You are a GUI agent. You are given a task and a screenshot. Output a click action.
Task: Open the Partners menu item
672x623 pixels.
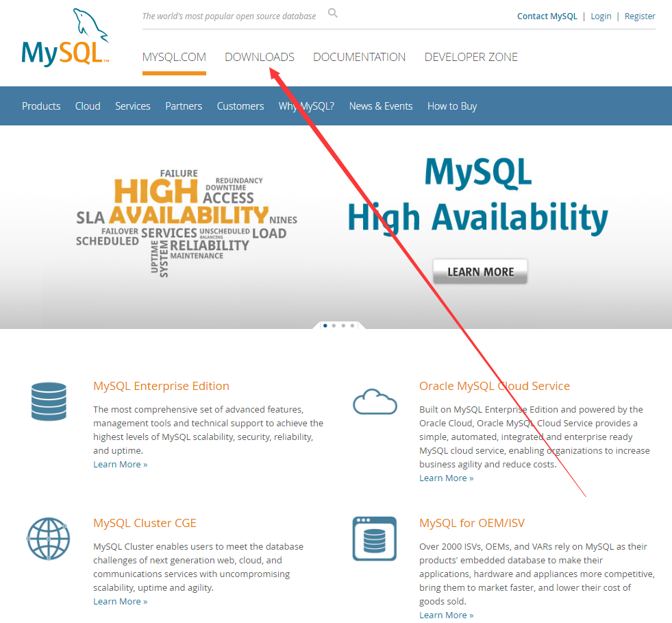pyautogui.click(x=184, y=106)
